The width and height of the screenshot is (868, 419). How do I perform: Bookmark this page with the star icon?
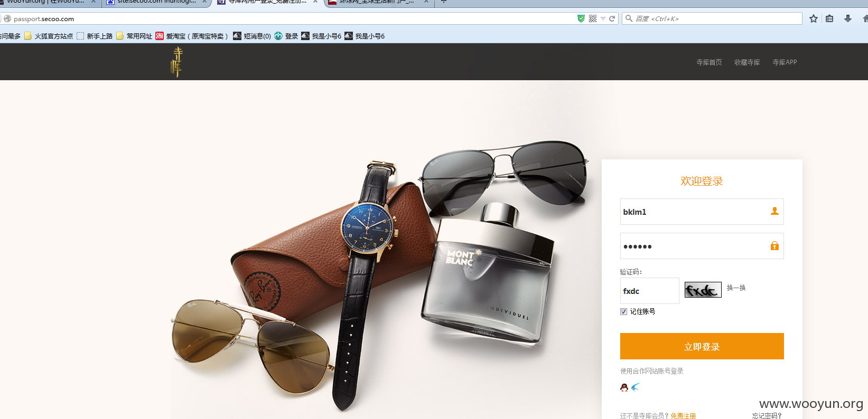tap(814, 18)
